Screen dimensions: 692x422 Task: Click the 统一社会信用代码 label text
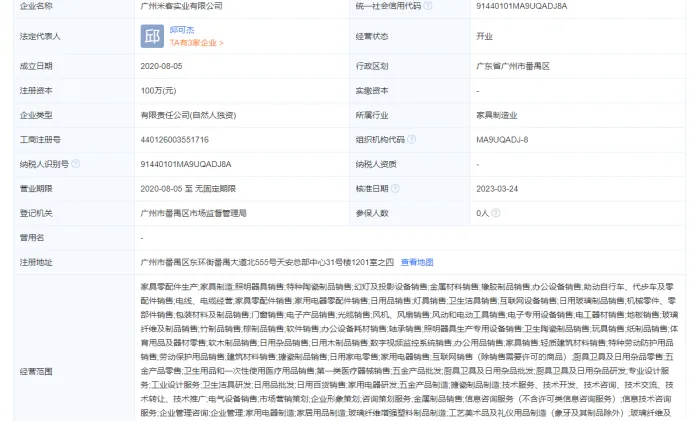click(388, 6)
